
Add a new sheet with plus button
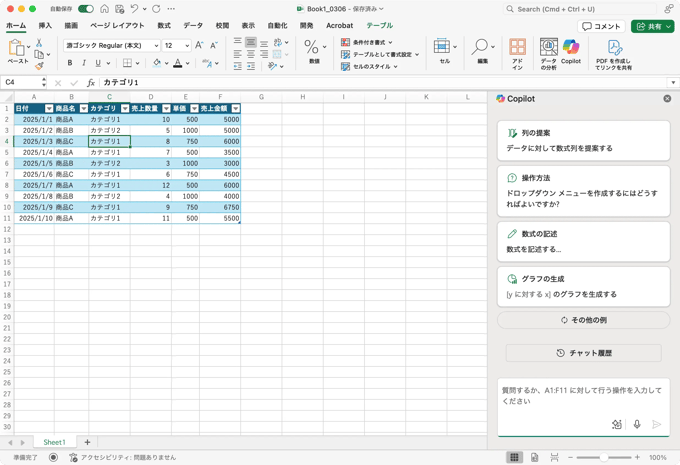[87, 442]
